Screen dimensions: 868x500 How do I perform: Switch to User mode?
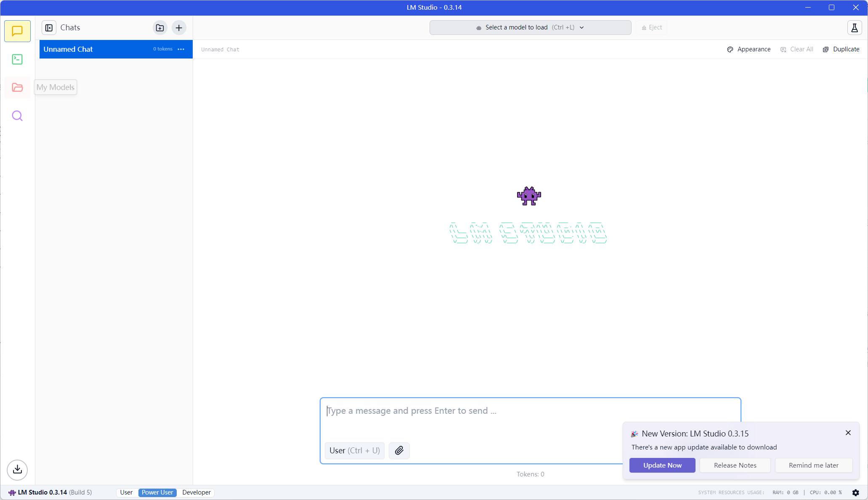126,492
